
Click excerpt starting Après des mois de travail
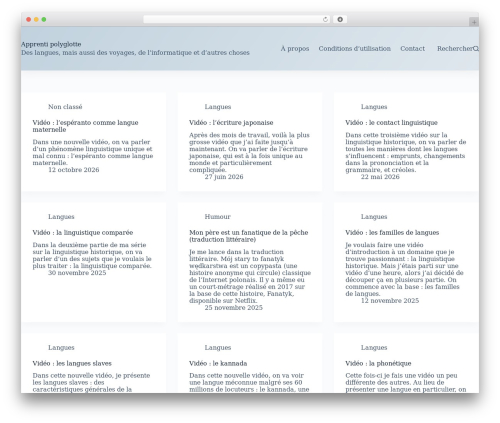tap(249, 152)
